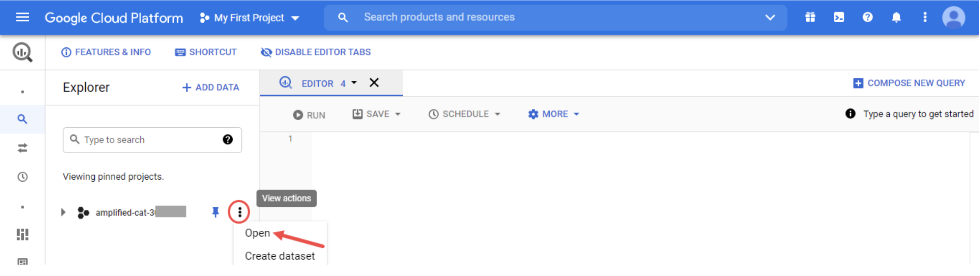Viewport: 980px width, 276px height.
Task: Click the Type to search field
Action: pos(148,140)
